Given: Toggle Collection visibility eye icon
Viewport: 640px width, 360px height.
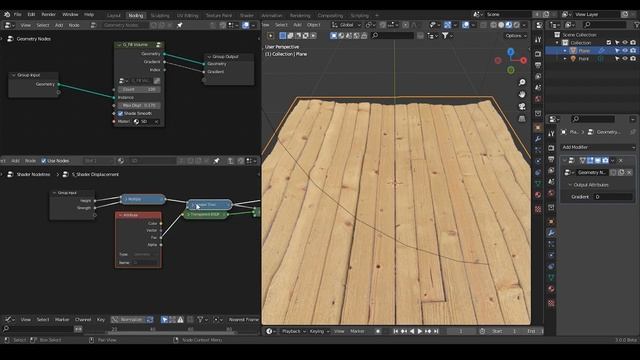Looking at the screenshot, I should [625, 42].
